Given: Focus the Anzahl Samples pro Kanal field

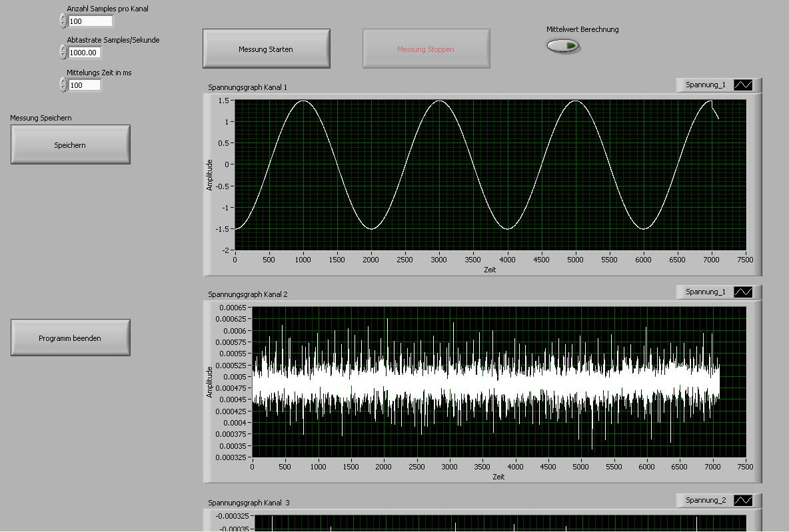Looking at the screenshot, I should [90, 21].
